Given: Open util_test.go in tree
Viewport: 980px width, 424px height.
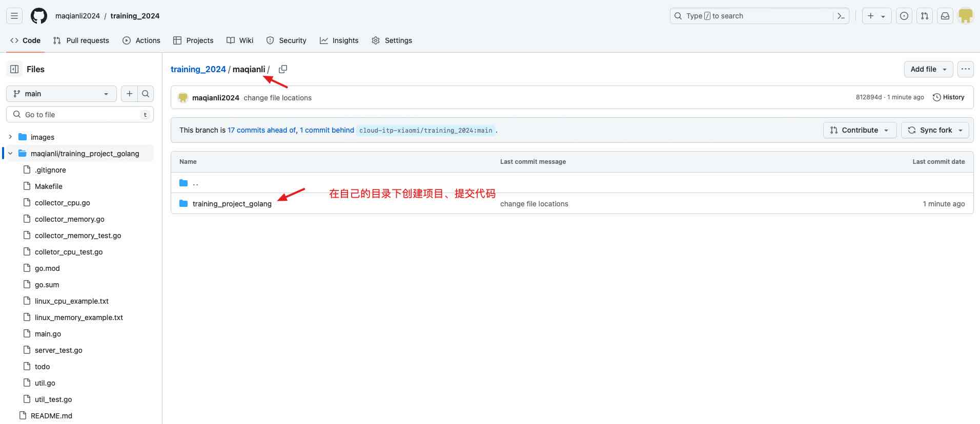Looking at the screenshot, I should [x=53, y=399].
